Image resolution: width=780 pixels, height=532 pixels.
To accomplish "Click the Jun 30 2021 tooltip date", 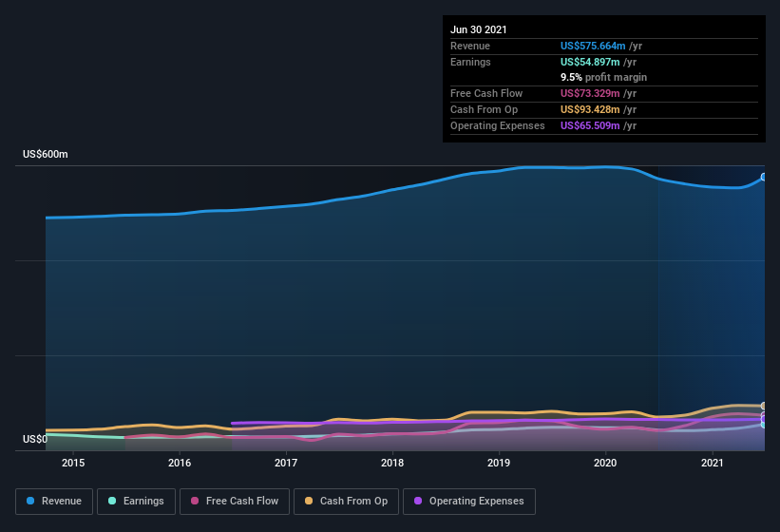I will click(x=479, y=29).
